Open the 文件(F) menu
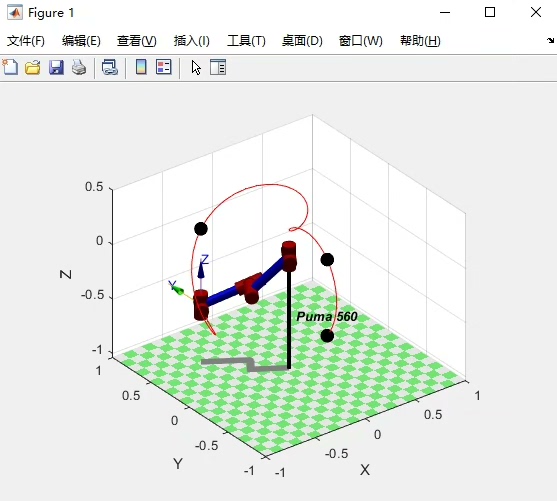Viewport: 557px width, 501px height. 26,41
